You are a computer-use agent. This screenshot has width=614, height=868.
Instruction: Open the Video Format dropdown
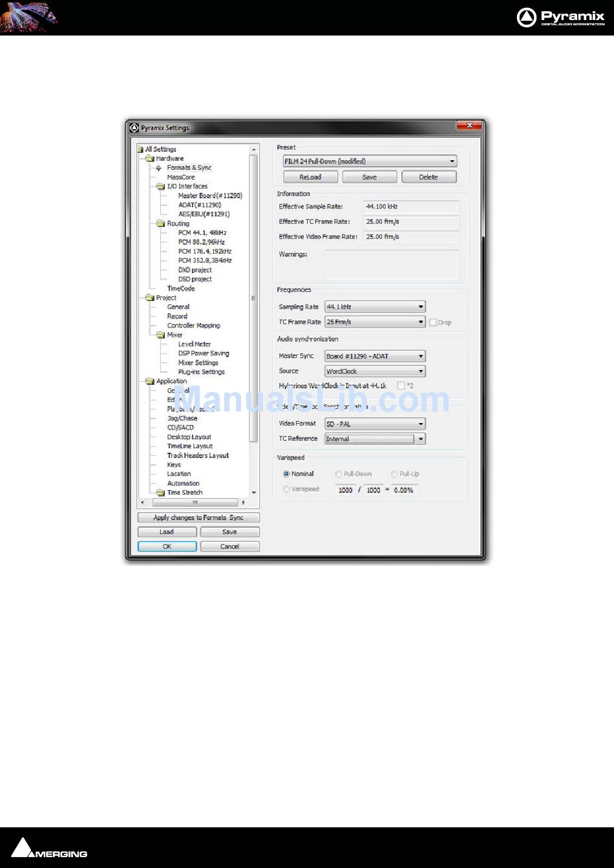tap(375, 424)
